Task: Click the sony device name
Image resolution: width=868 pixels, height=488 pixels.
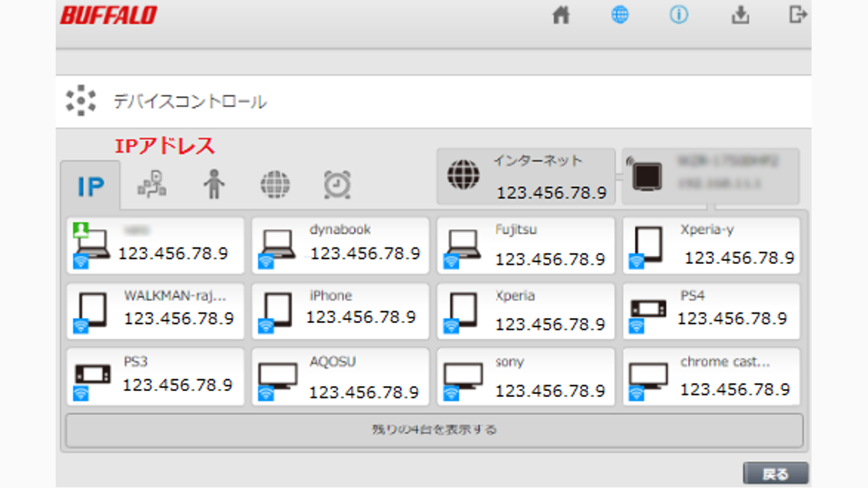Action: pos(510,361)
